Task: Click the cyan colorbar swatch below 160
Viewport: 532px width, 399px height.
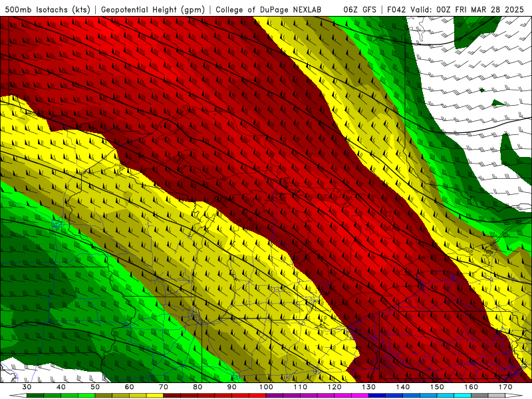Action: (463, 396)
